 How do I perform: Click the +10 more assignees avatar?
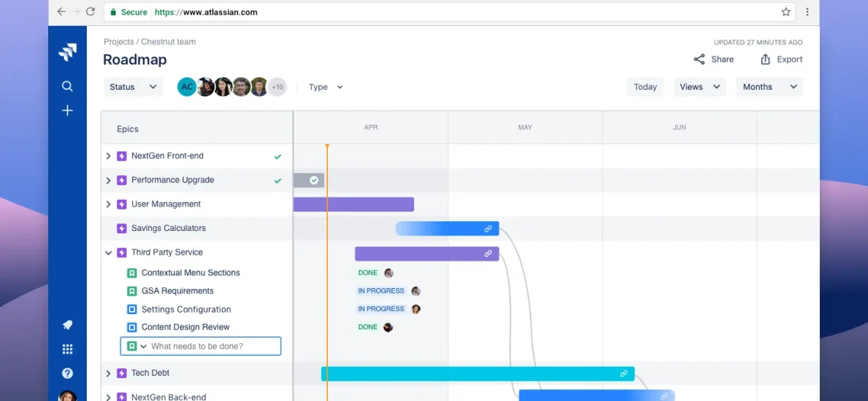(277, 87)
